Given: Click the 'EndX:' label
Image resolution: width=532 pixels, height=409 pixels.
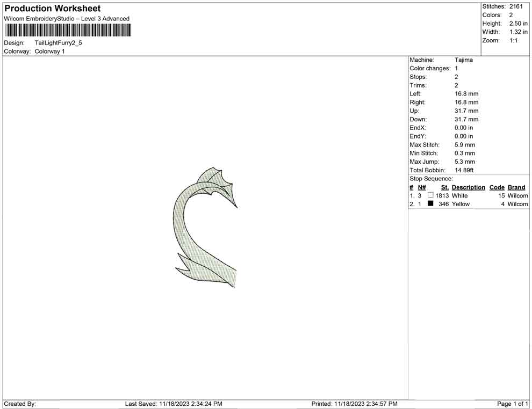Looking at the screenshot, I should coord(418,128).
